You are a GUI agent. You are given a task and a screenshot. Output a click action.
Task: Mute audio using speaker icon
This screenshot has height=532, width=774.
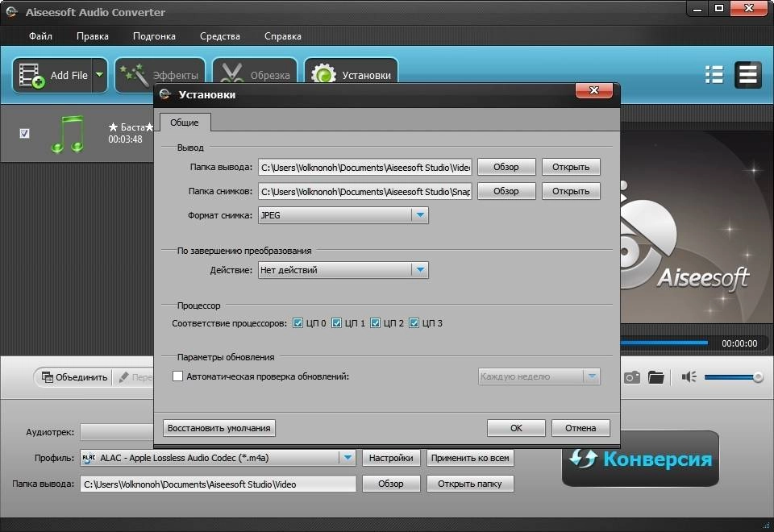click(689, 377)
